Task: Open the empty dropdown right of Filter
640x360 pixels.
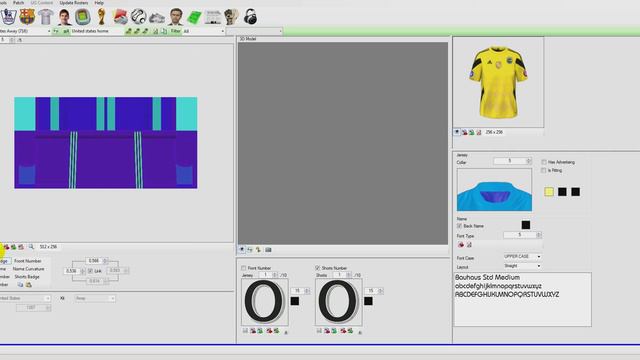Action: [254, 31]
